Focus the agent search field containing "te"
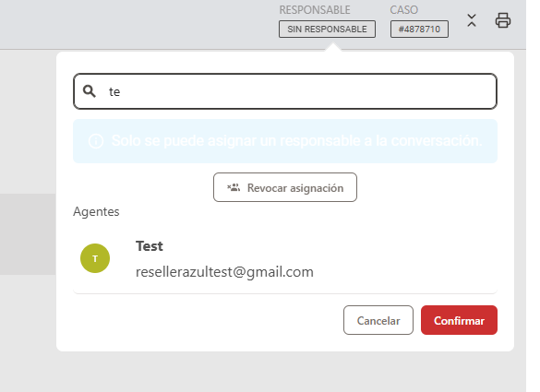The image size is (540, 392). pyautogui.click(x=285, y=91)
